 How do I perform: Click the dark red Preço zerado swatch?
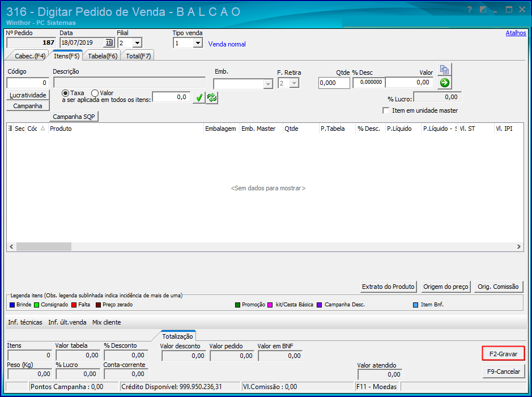click(99, 305)
